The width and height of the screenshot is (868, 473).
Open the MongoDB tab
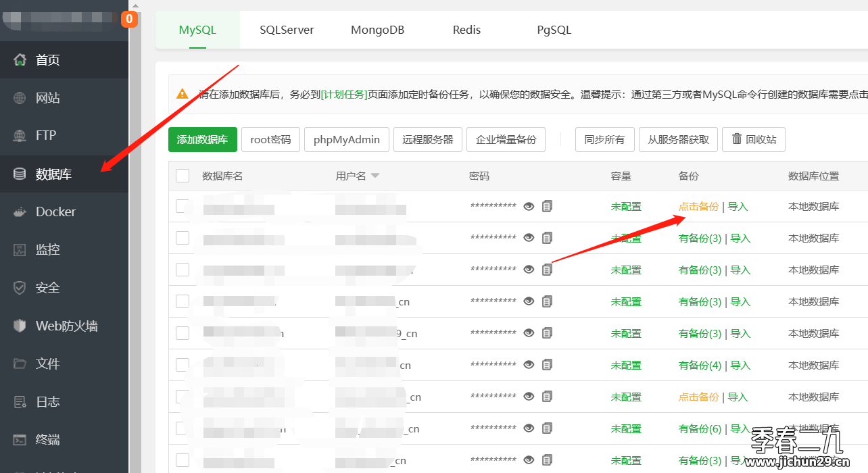pyautogui.click(x=377, y=30)
